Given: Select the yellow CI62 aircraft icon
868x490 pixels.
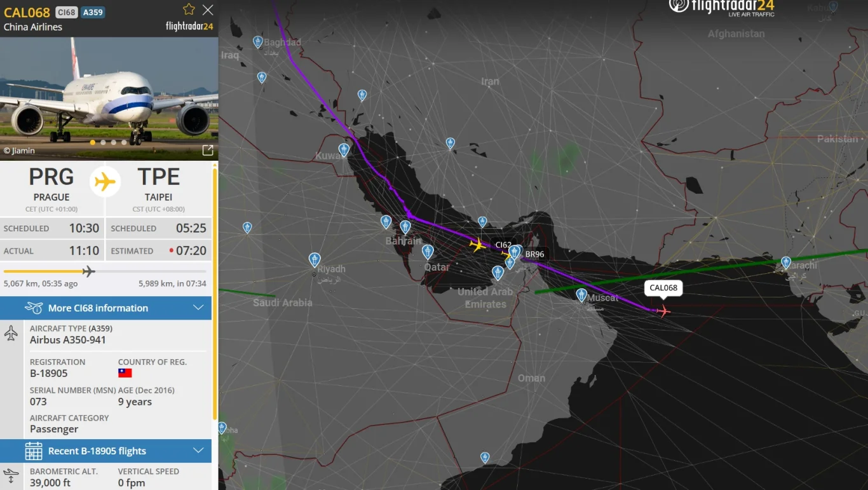Looking at the screenshot, I should click(x=477, y=244).
